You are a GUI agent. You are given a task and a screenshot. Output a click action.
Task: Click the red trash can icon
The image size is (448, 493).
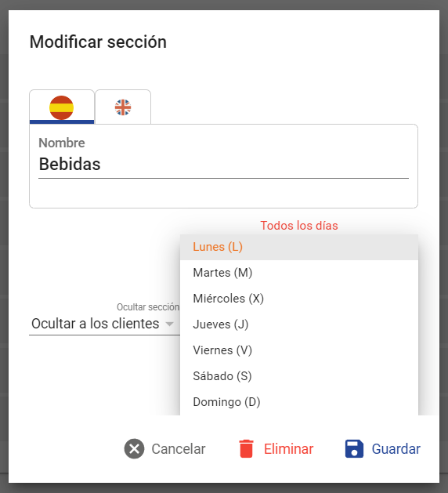pyautogui.click(x=246, y=448)
